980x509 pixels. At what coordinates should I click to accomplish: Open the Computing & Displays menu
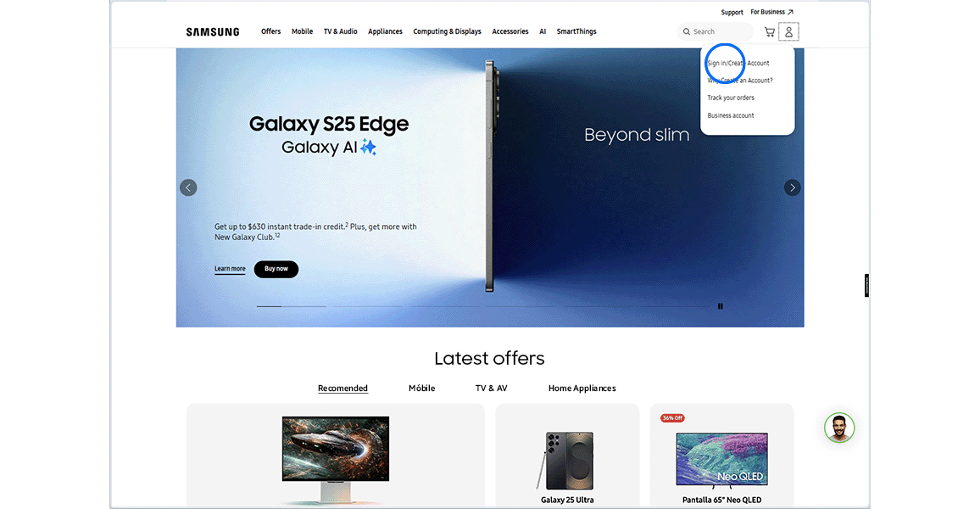pyautogui.click(x=447, y=31)
